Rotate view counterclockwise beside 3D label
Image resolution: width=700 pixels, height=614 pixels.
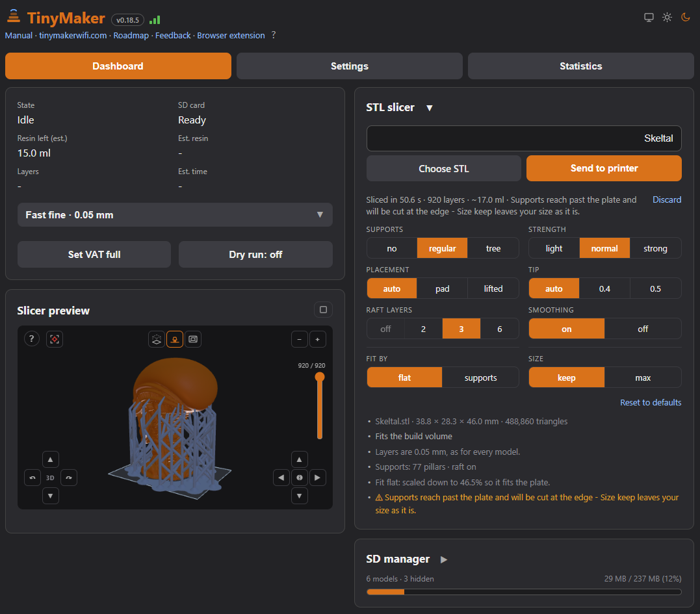pos(32,478)
